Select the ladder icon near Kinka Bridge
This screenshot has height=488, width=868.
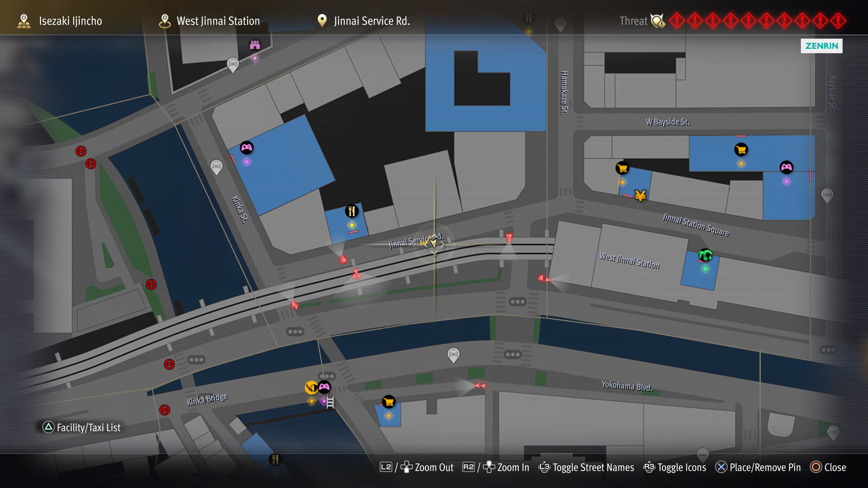tap(330, 402)
